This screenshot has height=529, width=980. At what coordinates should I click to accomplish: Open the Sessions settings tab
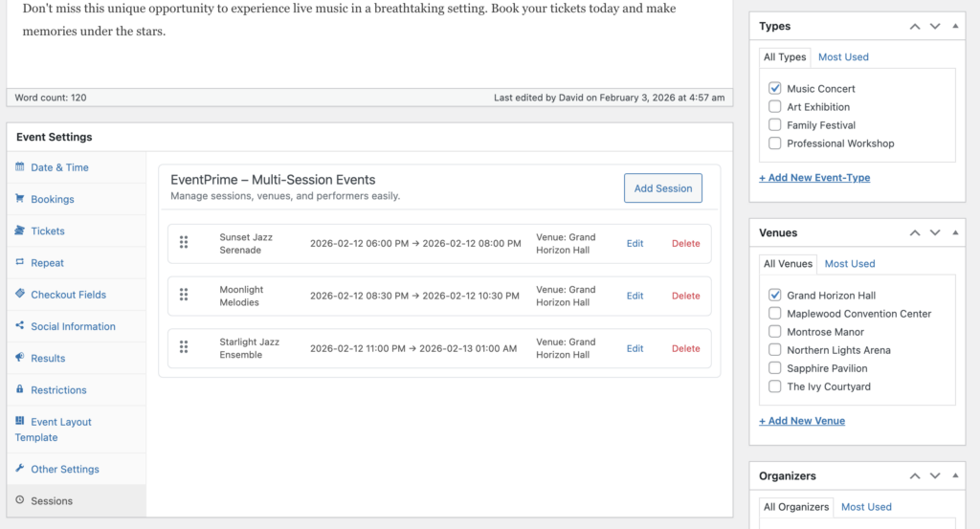(x=52, y=500)
